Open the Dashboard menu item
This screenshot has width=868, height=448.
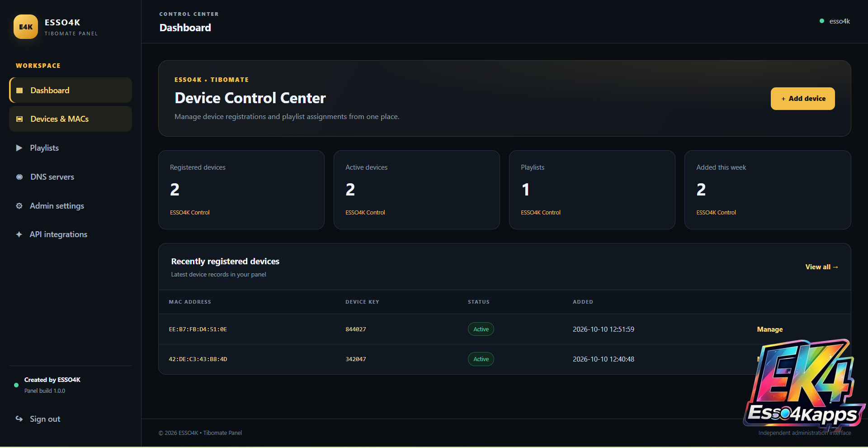[x=71, y=90]
